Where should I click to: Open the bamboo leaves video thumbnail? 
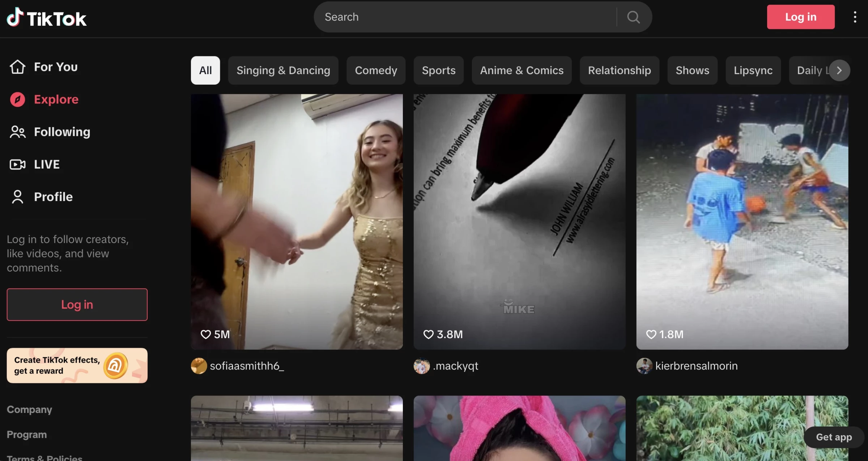pos(743,428)
